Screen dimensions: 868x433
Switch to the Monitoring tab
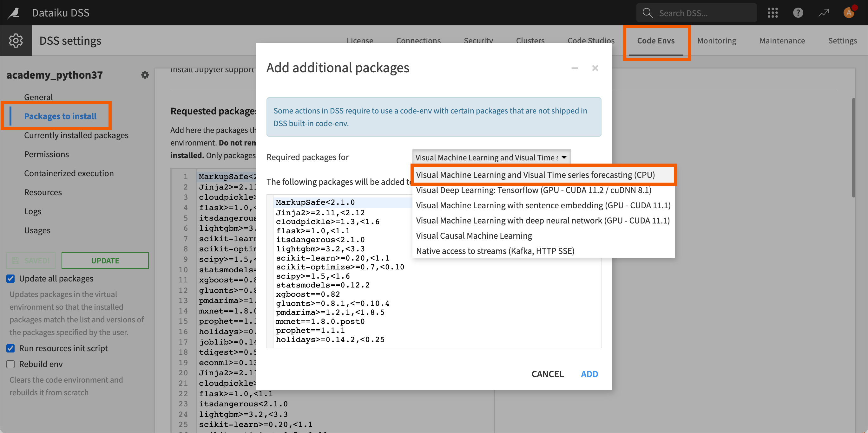point(716,40)
